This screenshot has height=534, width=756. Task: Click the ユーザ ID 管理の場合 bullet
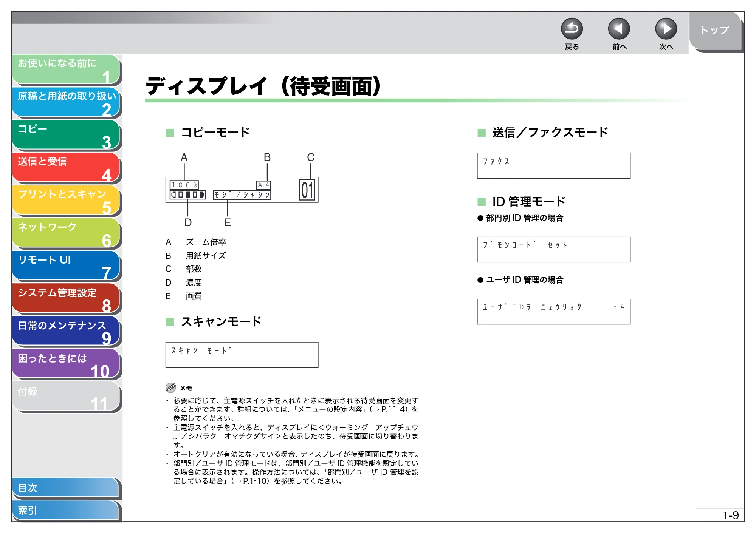521,280
